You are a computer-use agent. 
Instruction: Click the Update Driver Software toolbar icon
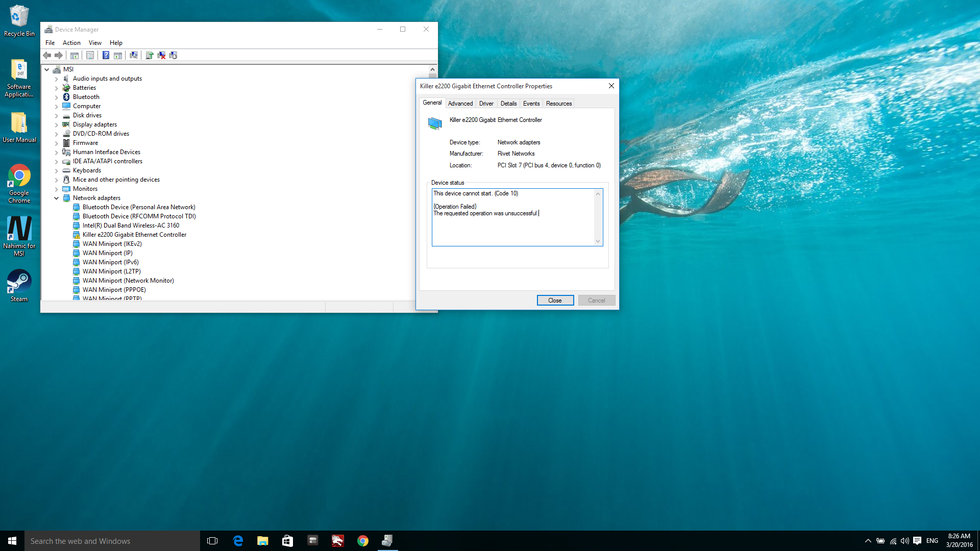[150, 55]
